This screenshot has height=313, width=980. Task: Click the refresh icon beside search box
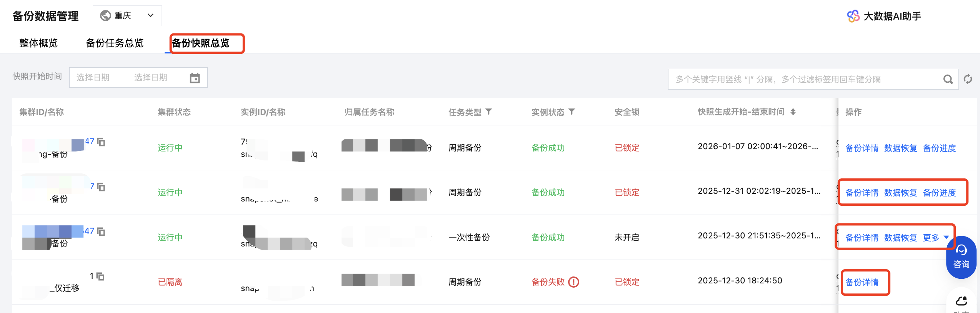coord(968,79)
